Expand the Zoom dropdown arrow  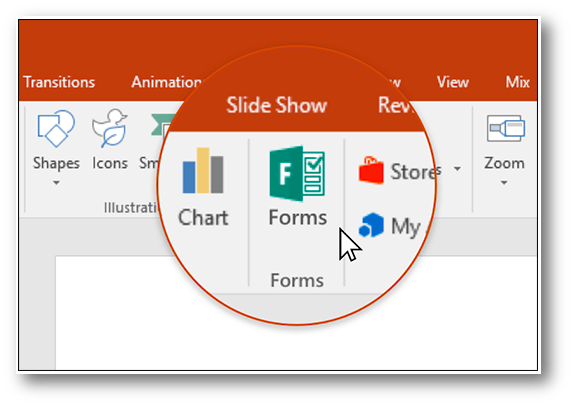(504, 182)
